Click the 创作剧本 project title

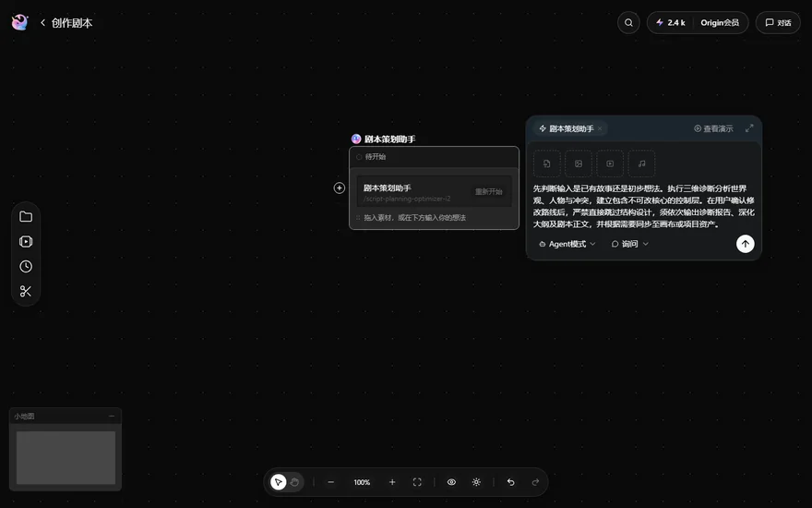click(72, 23)
